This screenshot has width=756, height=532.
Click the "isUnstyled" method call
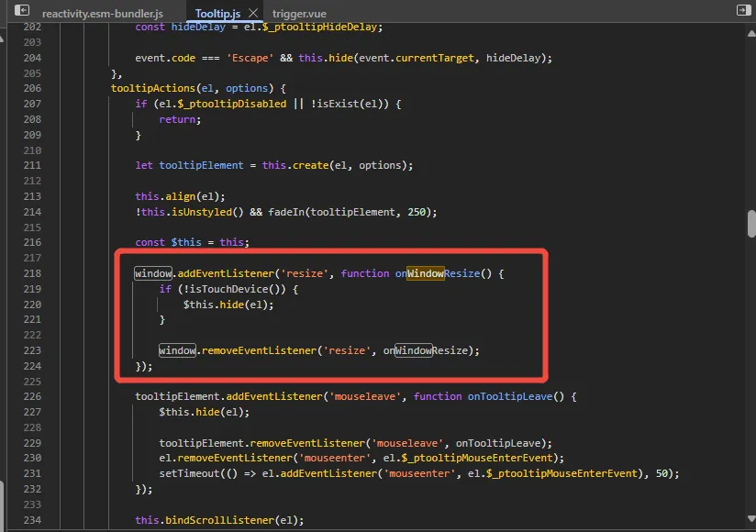202,212
